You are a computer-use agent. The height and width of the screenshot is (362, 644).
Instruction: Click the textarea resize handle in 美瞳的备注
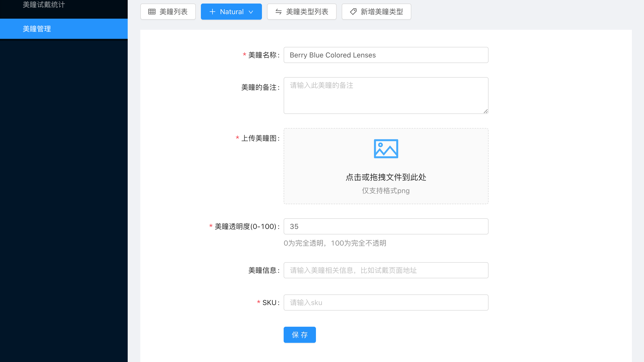(x=486, y=111)
